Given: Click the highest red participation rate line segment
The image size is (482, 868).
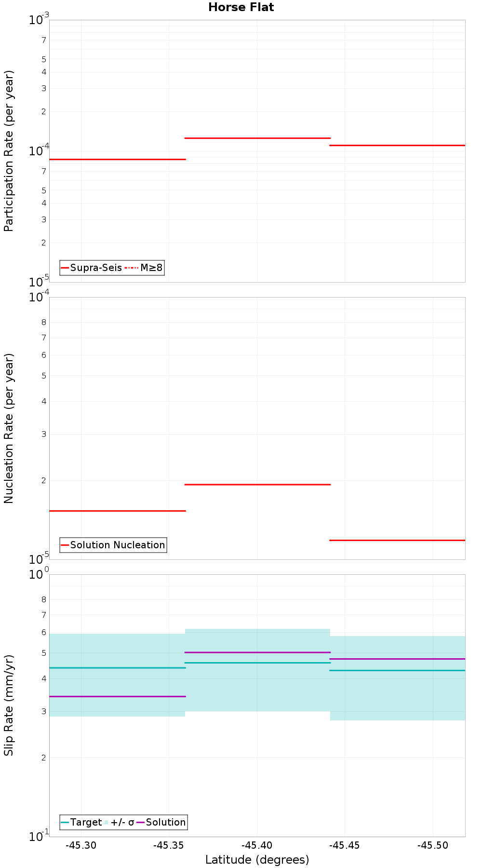Looking at the screenshot, I should (x=257, y=138).
